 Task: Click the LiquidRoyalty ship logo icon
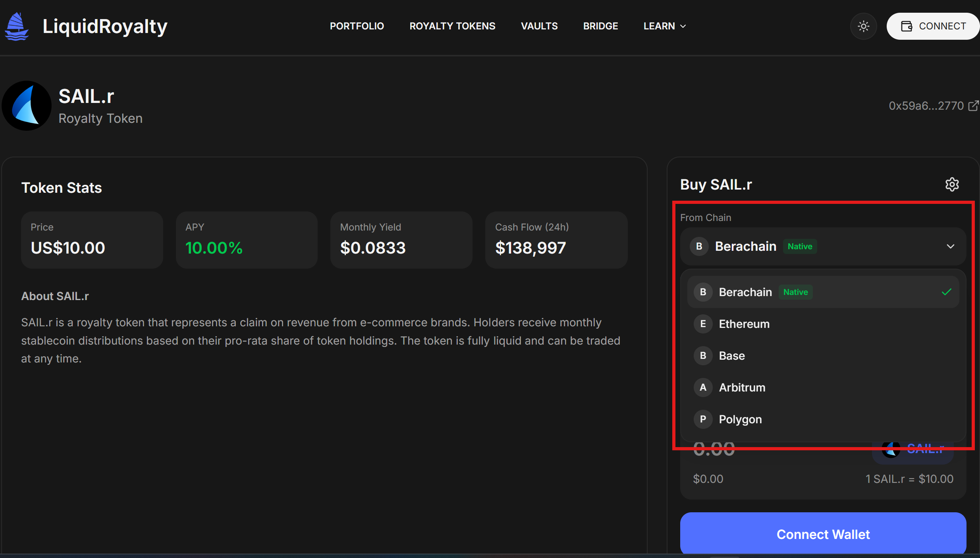click(16, 26)
